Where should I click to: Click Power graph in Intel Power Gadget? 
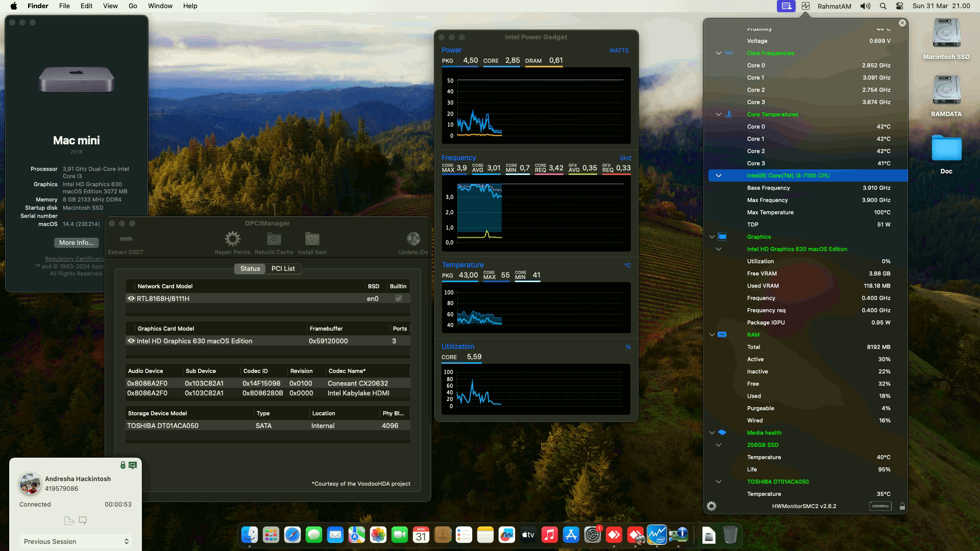click(x=536, y=106)
